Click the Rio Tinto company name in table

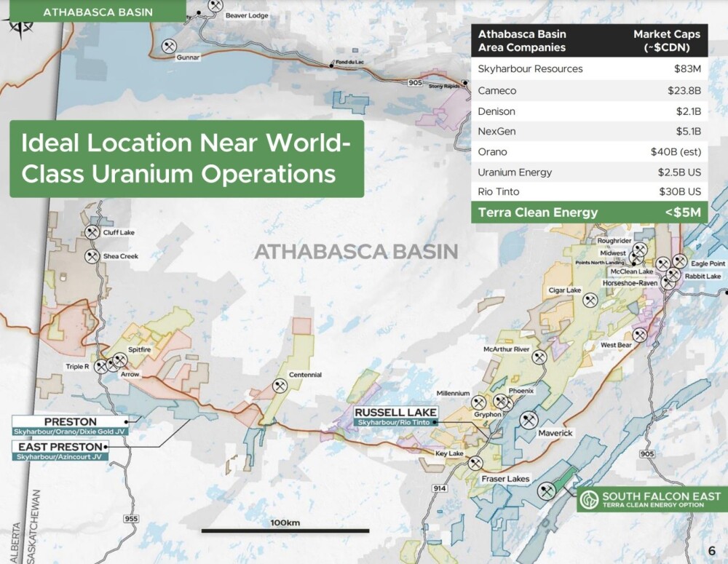tap(499, 191)
